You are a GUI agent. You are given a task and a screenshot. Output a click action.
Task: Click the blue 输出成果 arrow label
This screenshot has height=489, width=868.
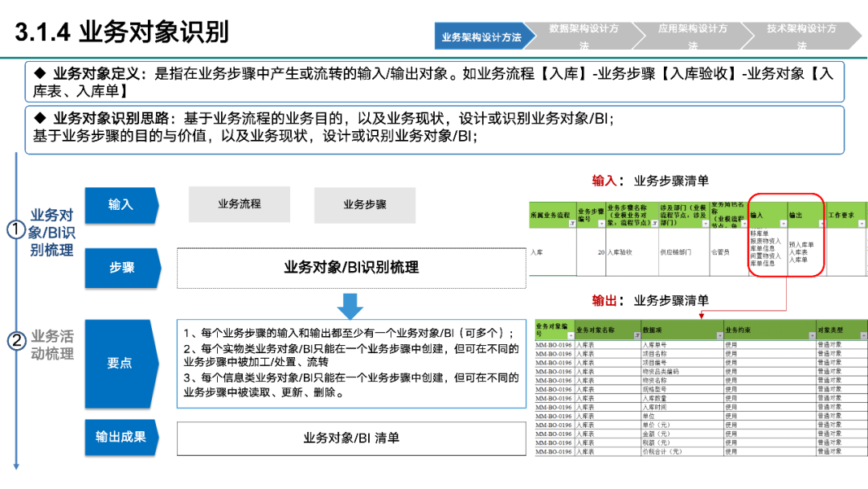(x=121, y=437)
